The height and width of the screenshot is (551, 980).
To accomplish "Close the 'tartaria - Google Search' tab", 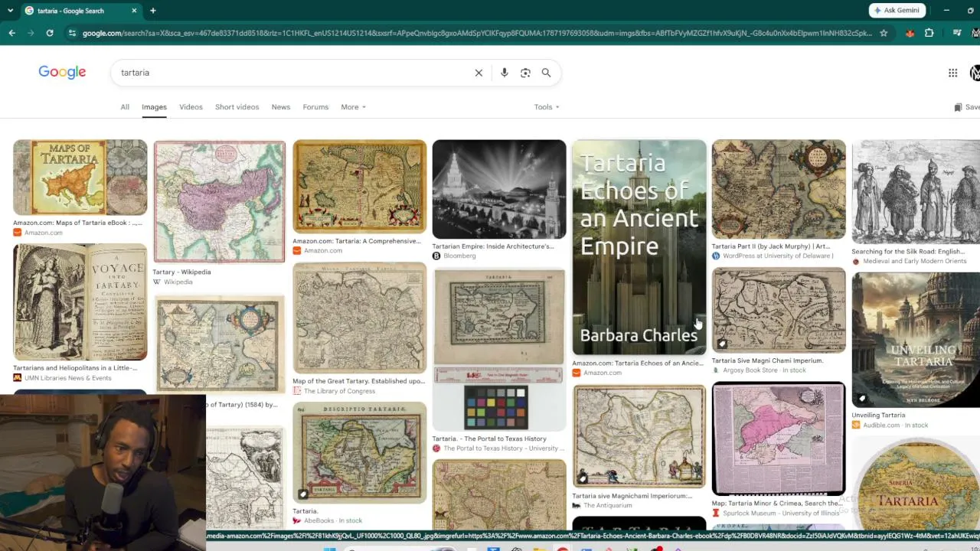I will click(134, 11).
